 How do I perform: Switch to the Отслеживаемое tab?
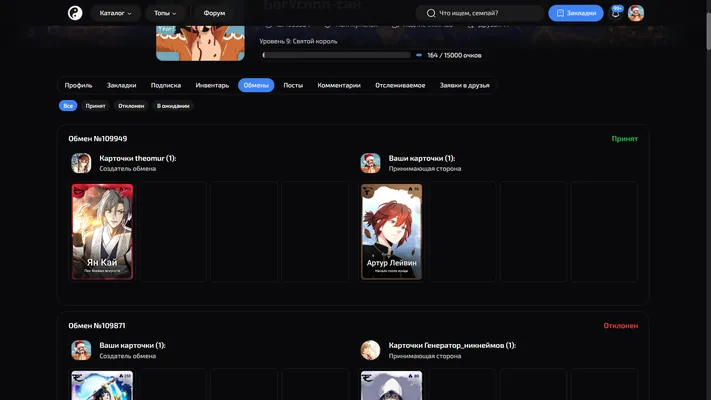click(400, 85)
